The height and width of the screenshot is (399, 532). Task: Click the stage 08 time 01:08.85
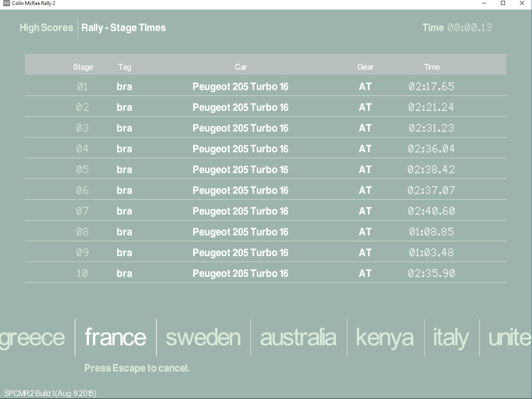click(x=431, y=232)
